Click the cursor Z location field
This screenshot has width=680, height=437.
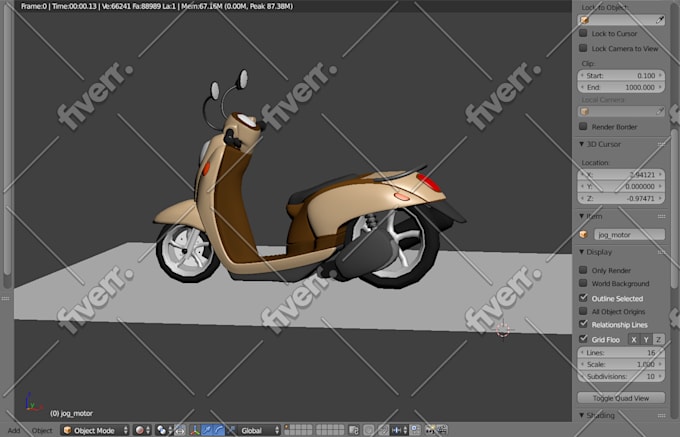[621, 198]
